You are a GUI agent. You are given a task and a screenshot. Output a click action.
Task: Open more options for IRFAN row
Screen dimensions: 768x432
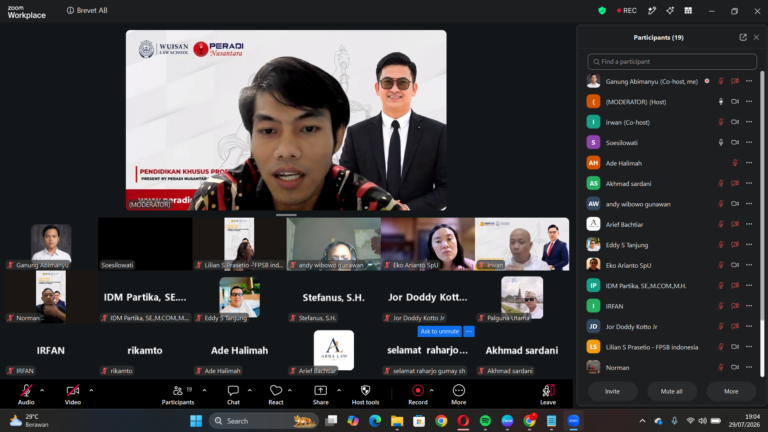click(749, 306)
